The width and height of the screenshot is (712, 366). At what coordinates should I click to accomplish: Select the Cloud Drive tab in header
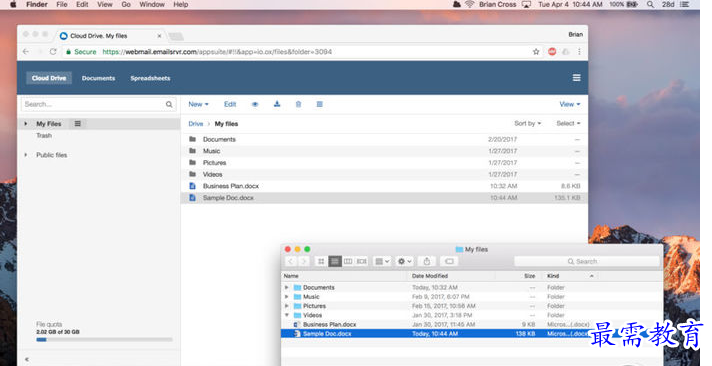(49, 78)
